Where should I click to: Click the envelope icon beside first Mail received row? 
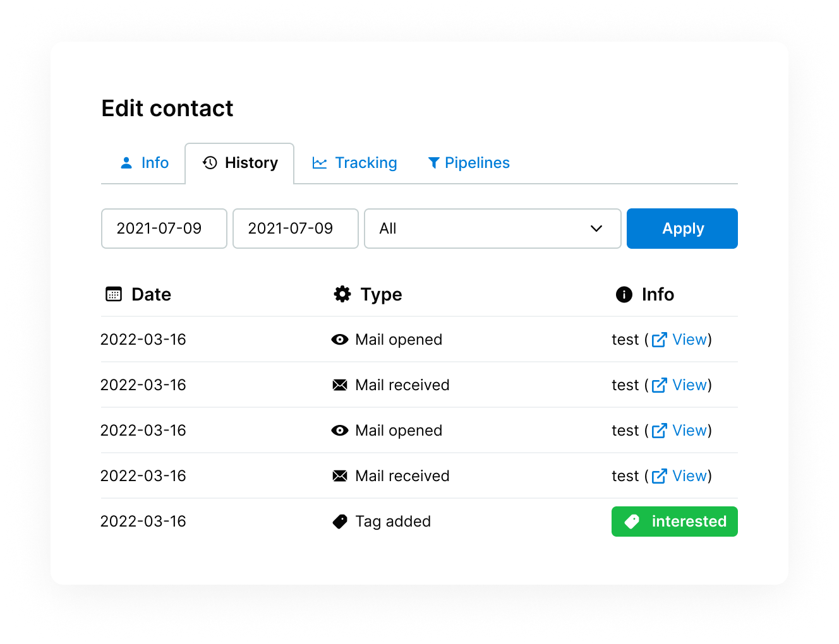coord(340,385)
